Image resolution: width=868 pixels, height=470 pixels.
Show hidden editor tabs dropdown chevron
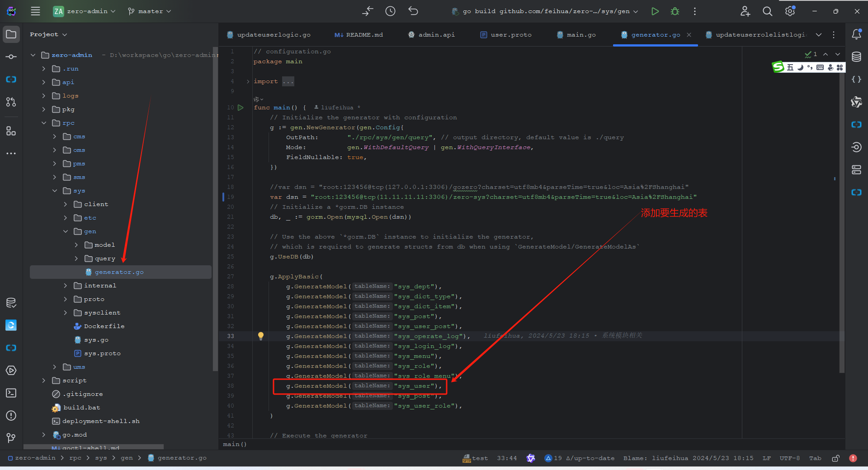(819, 35)
